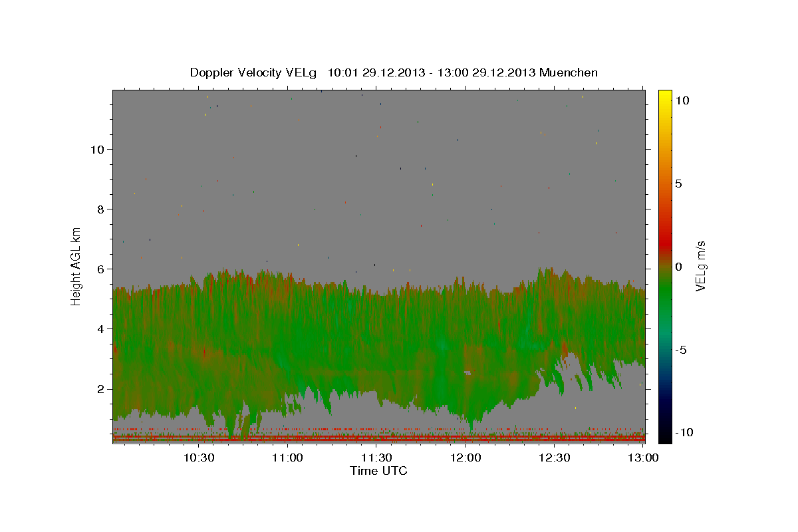
Task: Click the colorbar tick label '10'
Action: click(682, 100)
